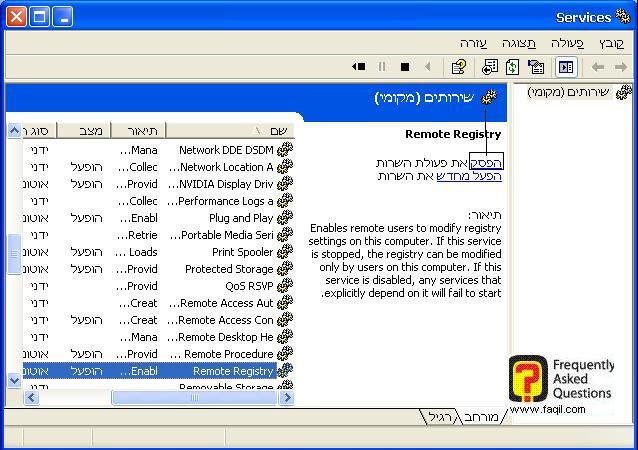638x450 pixels.
Task: Select שירותים (מקומי) in the console tree
Action: [x=573, y=92]
